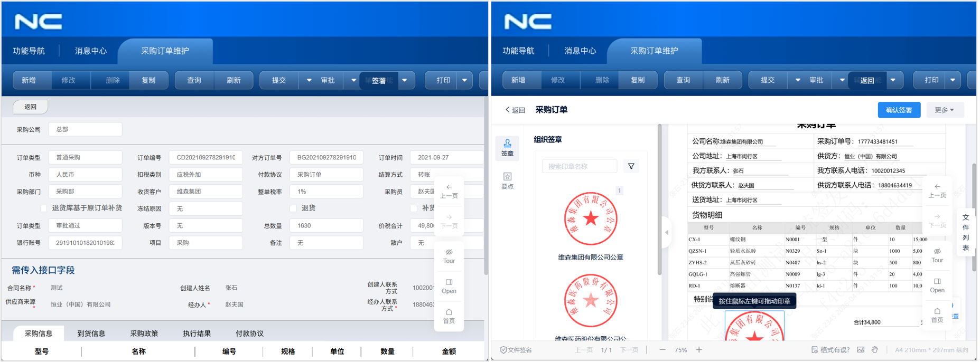
Task: Select the 签章 stamp icon in sidebar
Action: click(x=507, y=147)
